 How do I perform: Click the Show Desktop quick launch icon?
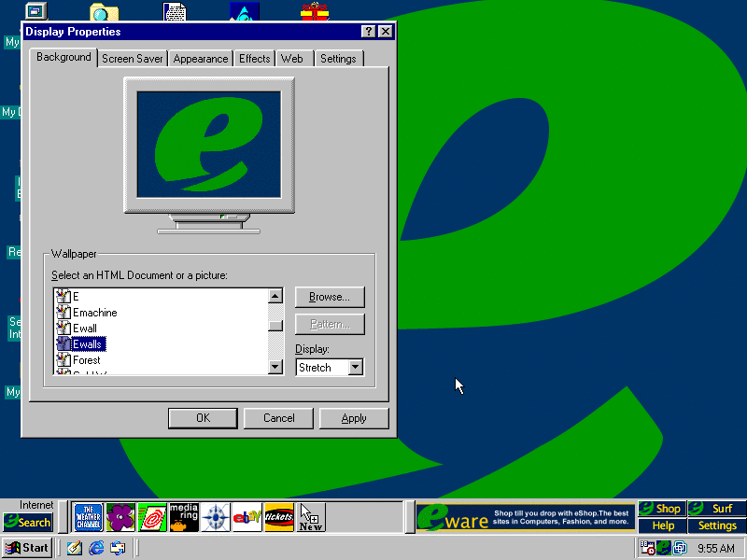click(x=75, y=548)
